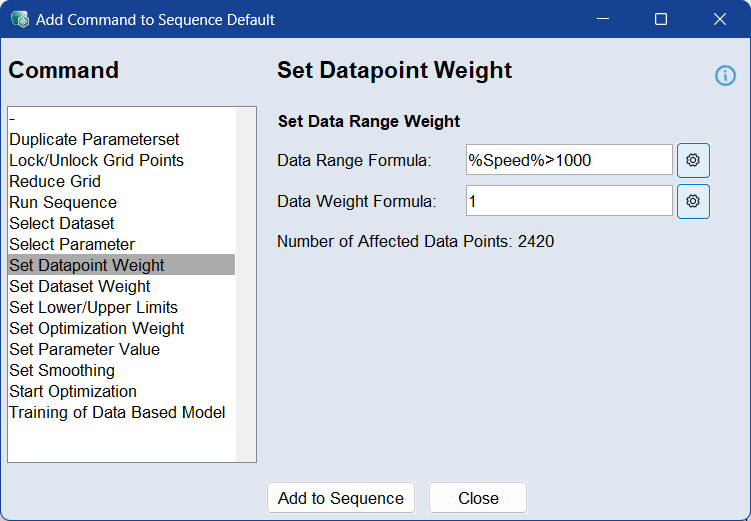Click the Add to Sequence button
Image resolution: width=751 pixels, height=521 pixels.
click(x=340, y=498)
